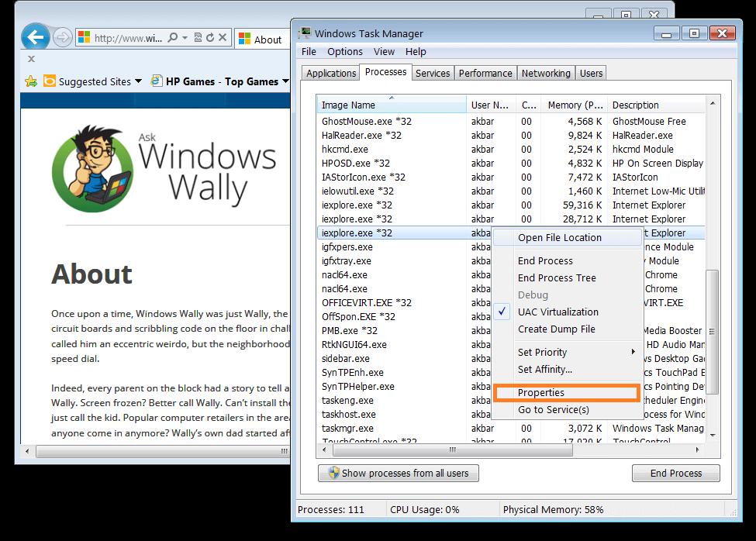Open address bar search dropdown arrow

click(185, 37)
